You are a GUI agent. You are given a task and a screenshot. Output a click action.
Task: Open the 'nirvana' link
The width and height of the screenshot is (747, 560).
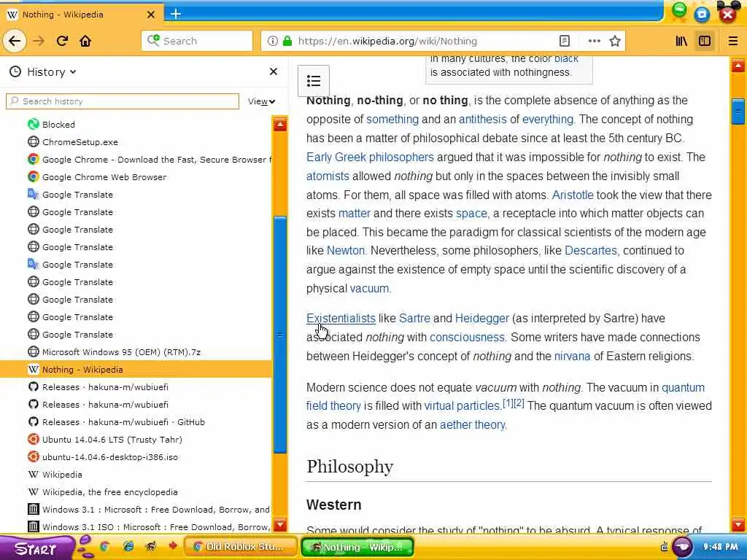(572, 356)
